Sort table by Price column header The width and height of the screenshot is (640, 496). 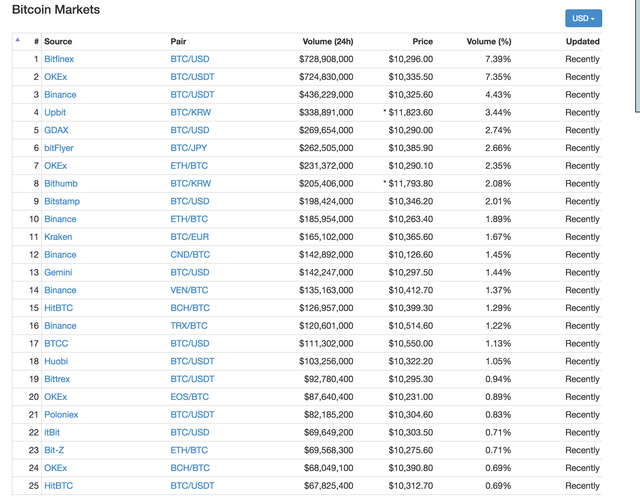(422, 41)
